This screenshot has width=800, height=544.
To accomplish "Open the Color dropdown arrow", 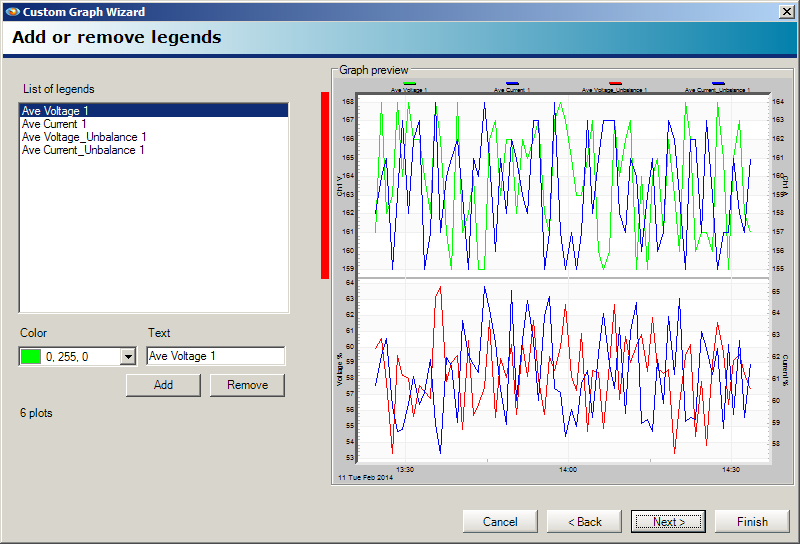I will coord(127,357).
